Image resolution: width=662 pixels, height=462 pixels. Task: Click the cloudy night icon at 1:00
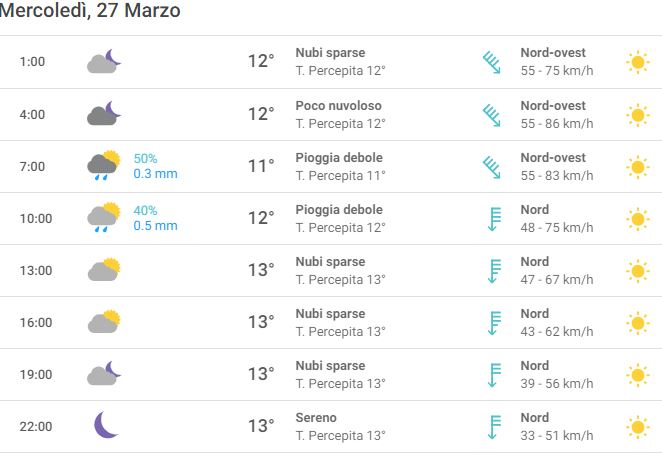[x=104, y=61]
